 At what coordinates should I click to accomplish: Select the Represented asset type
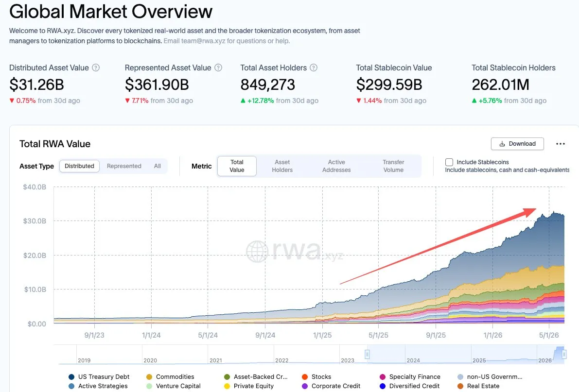(124, 166)
